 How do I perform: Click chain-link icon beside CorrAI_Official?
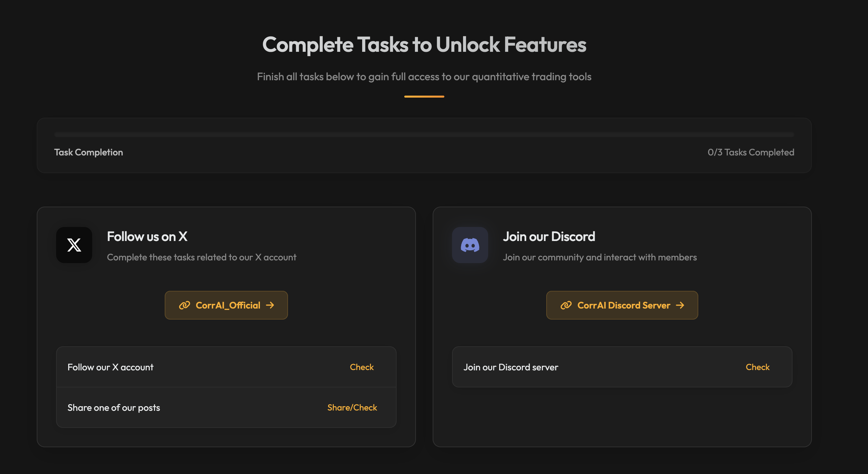pos(184,306)
